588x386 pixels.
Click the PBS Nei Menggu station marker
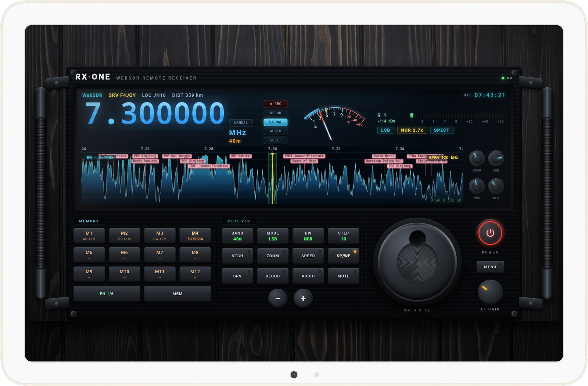click(177, 156)
